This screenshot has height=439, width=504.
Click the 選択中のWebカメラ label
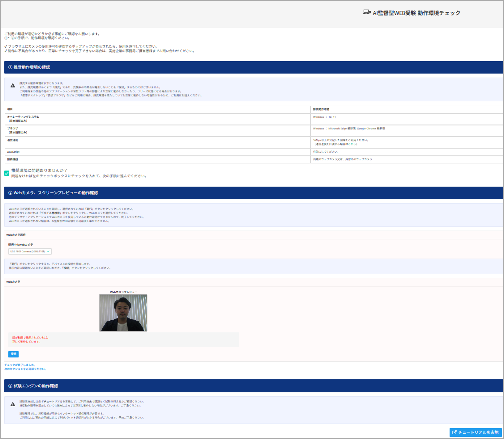coord(21,245)
